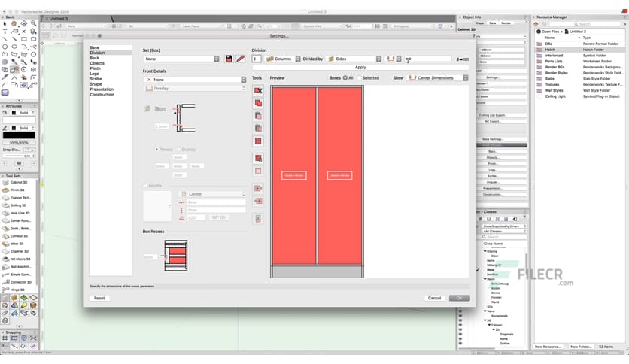Click the red pencil edit set icon

coord(240,59)
